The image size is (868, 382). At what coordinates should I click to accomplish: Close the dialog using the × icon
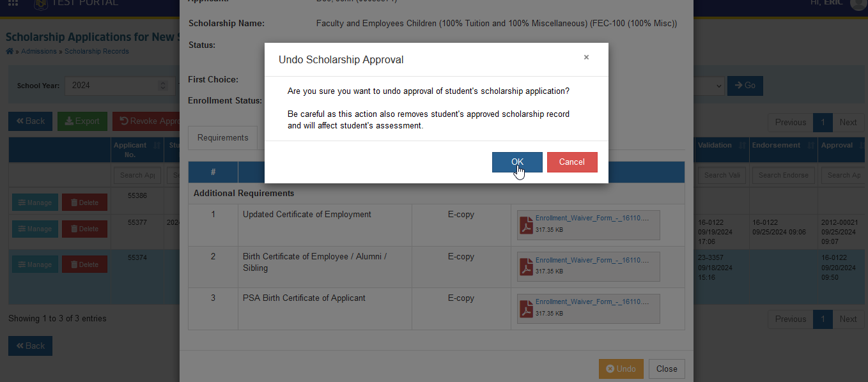(x=586, y=57)
